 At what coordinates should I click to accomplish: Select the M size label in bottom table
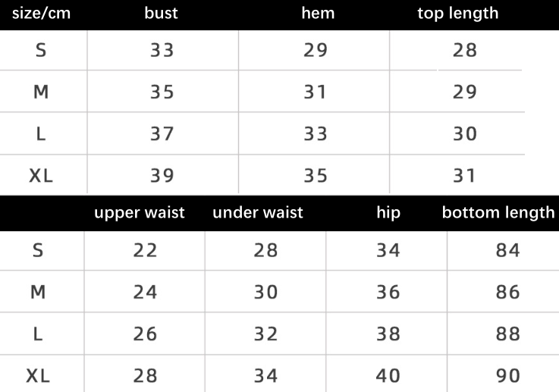point(38,292)
